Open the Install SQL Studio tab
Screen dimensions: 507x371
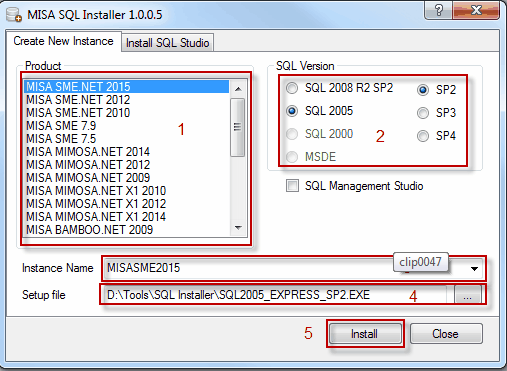(167, 43)
